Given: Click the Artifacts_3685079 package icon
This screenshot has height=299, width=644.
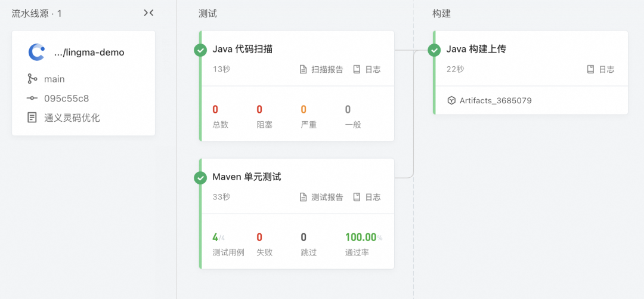Looking at the screenshot, I should pyautogui.click(x=451, y=101).
